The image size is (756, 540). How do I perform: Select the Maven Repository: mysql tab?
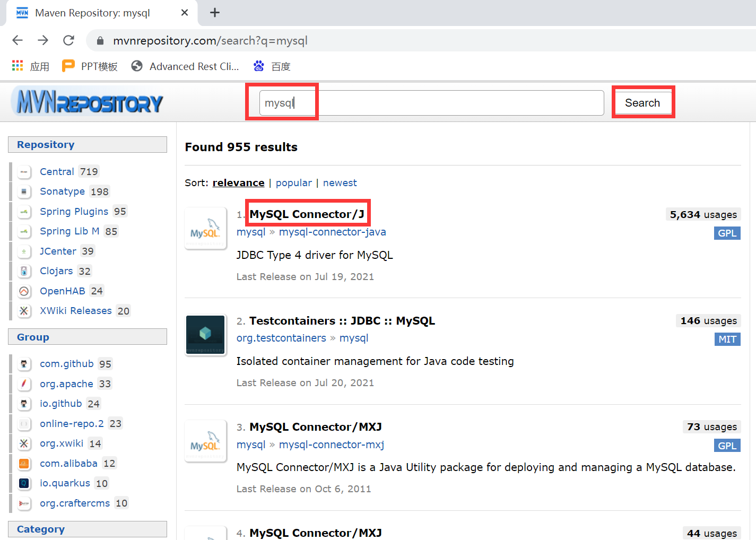coord(101,13)
